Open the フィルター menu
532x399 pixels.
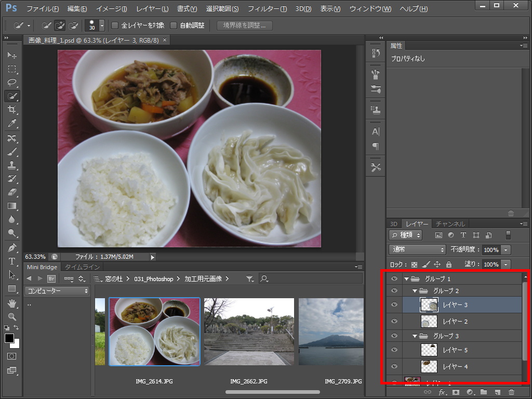coord(267,9)
